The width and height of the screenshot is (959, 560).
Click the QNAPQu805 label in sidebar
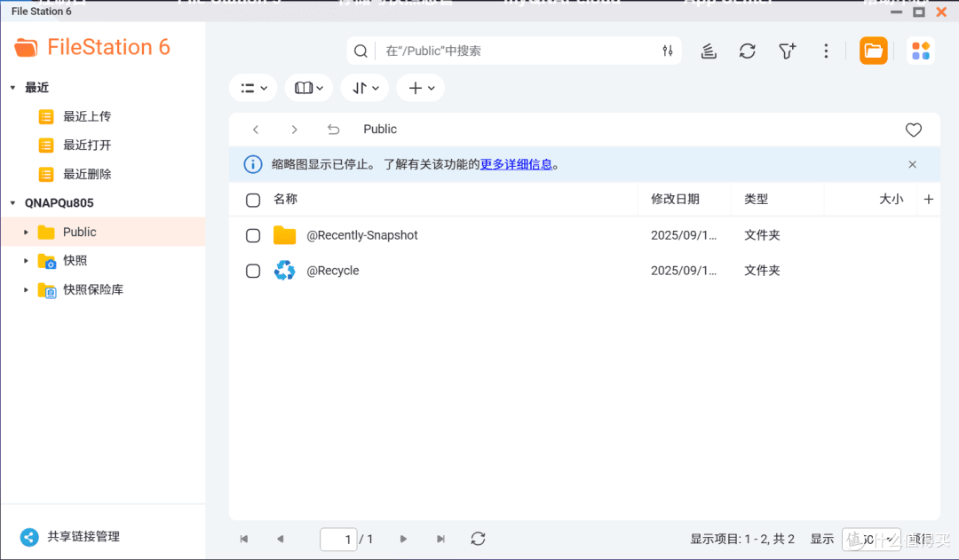point(59,203)
